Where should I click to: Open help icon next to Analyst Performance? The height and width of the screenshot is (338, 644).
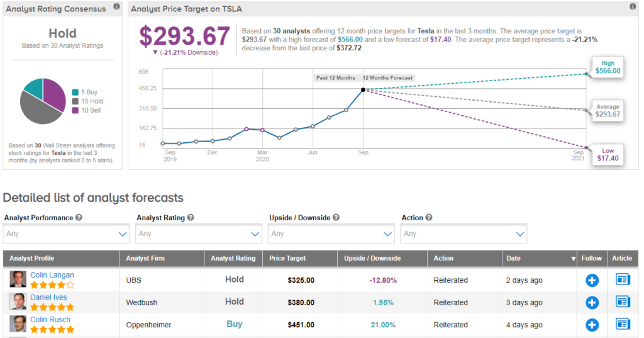click(x=79, y=218)
